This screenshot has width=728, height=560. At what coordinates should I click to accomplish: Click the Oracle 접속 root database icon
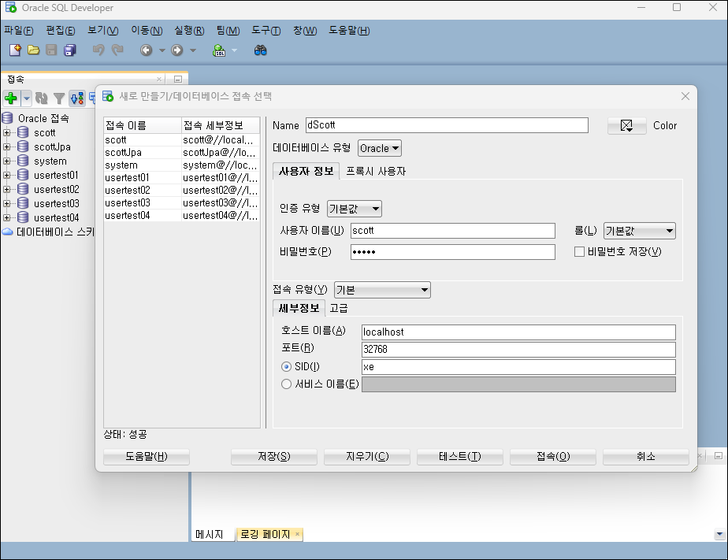point(7,118)
